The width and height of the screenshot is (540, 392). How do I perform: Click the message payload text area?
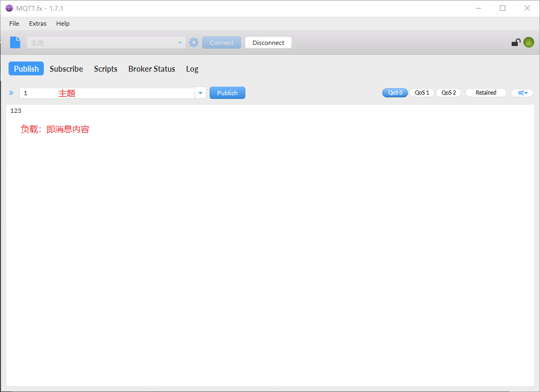click(x=270, y=245)
